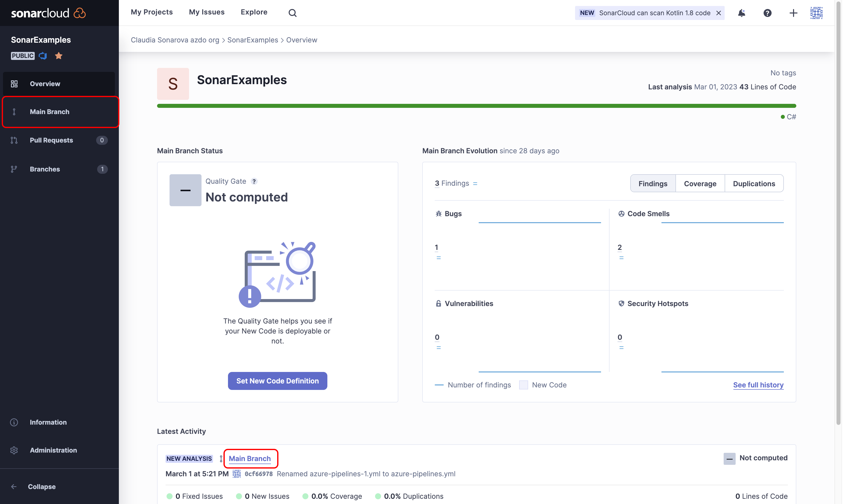Click the New Code legend swatch
This screenshot has width=843, height=504.
tap(523, 385)
